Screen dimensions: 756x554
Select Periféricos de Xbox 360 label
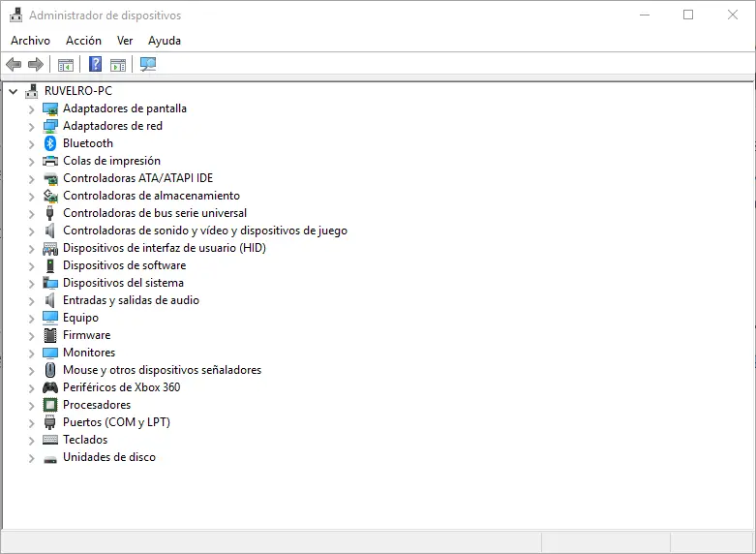122,387
